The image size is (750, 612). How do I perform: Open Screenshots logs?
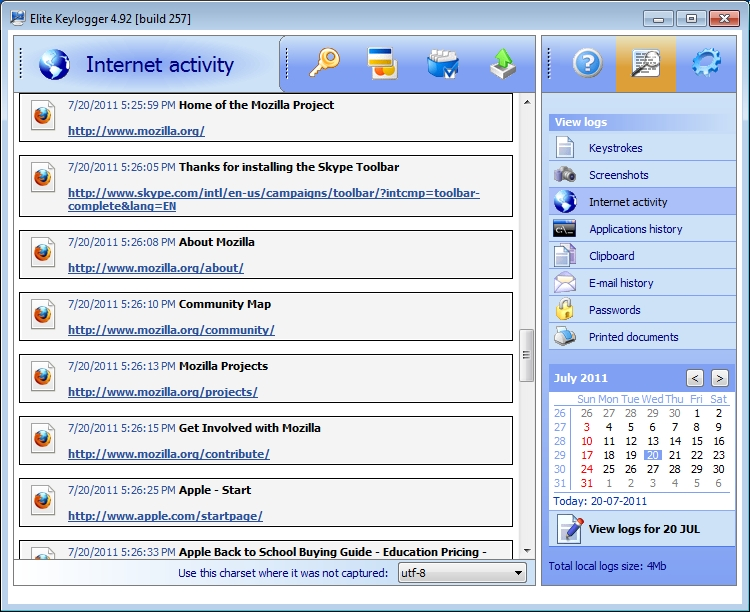click(642, 175)
